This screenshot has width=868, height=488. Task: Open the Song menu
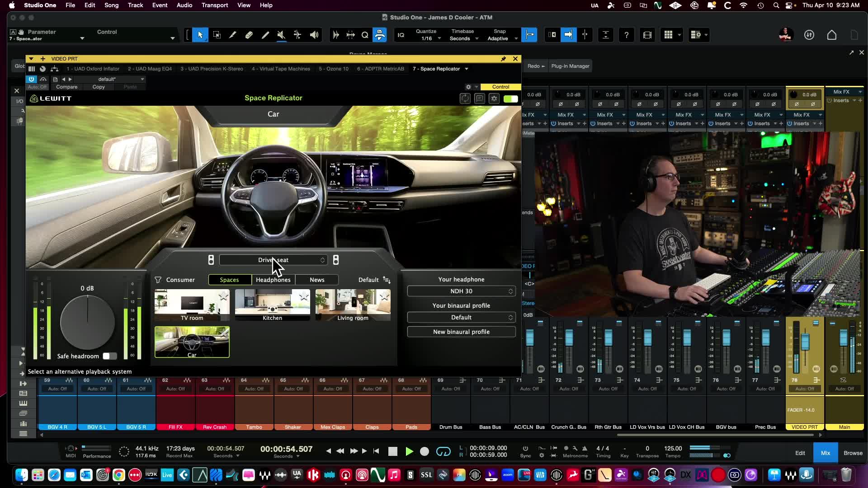[111, 5]
